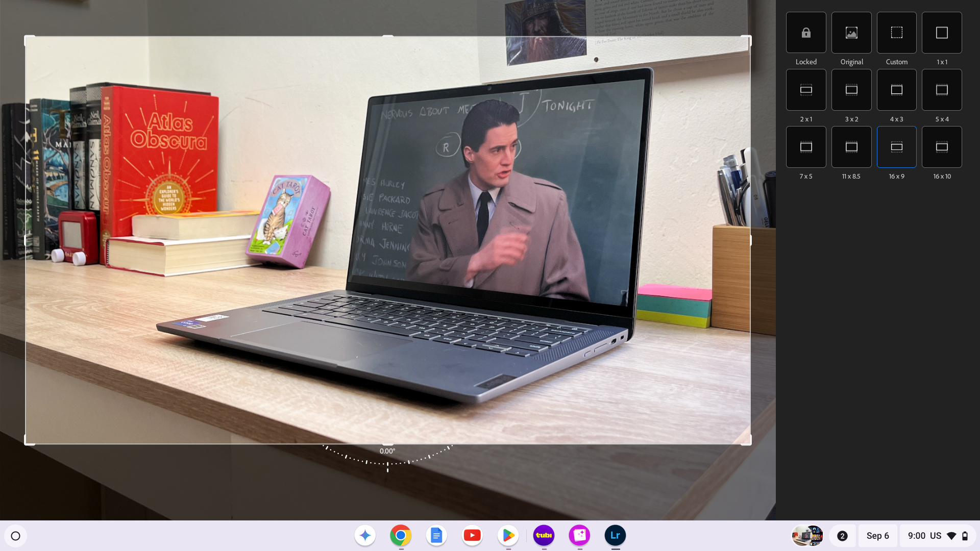Click the Wi-Fi status icon
980x551 pixels.
(x=951, y=536)
